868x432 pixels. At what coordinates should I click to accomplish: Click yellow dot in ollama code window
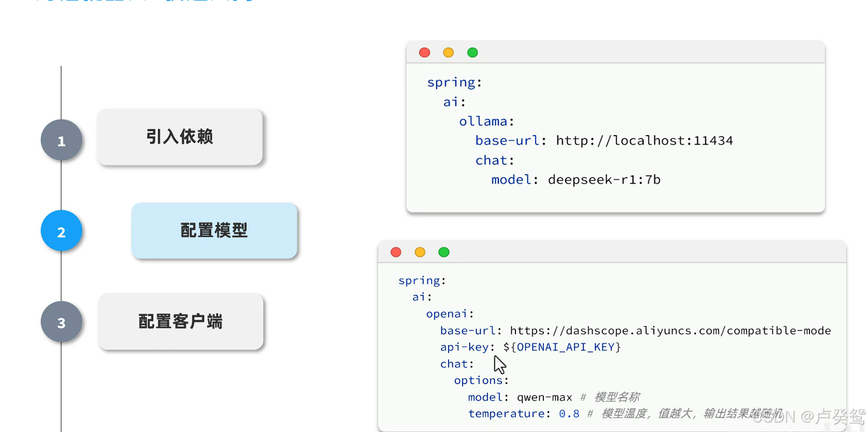449,52
